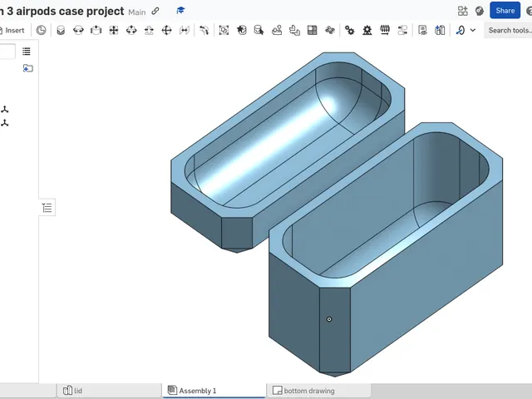Select the Linear relation tool

pos(402,30)
